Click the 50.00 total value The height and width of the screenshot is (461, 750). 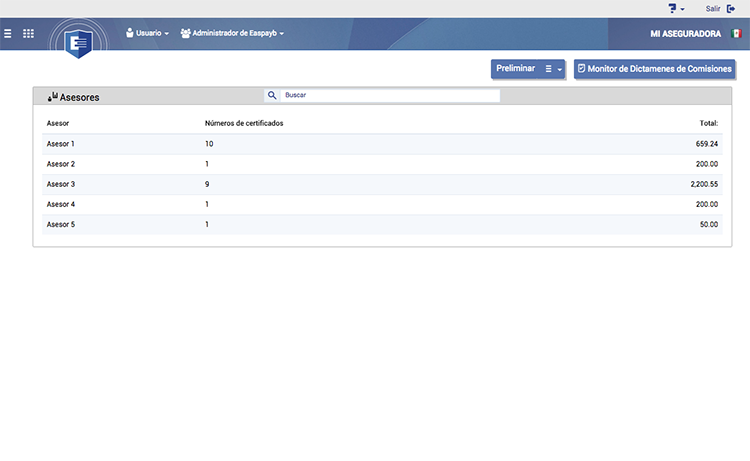(x=709, y=224)
